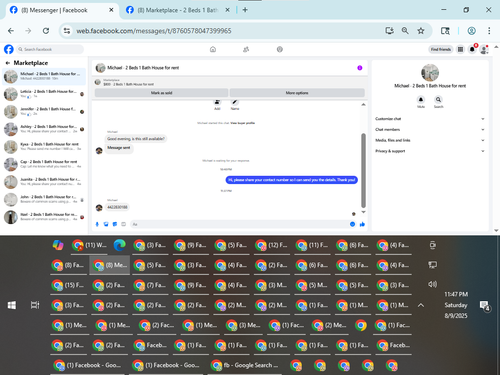Image resolution: width=500 pixels, height=375 pixels.
Task: Open the account profile icon in Facebook header
Action: coord(484,50)
